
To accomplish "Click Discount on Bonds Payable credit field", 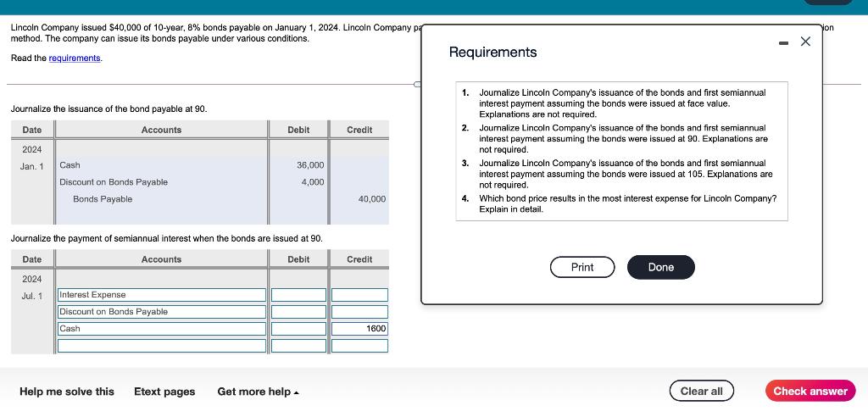I will (x=359, y=312).
